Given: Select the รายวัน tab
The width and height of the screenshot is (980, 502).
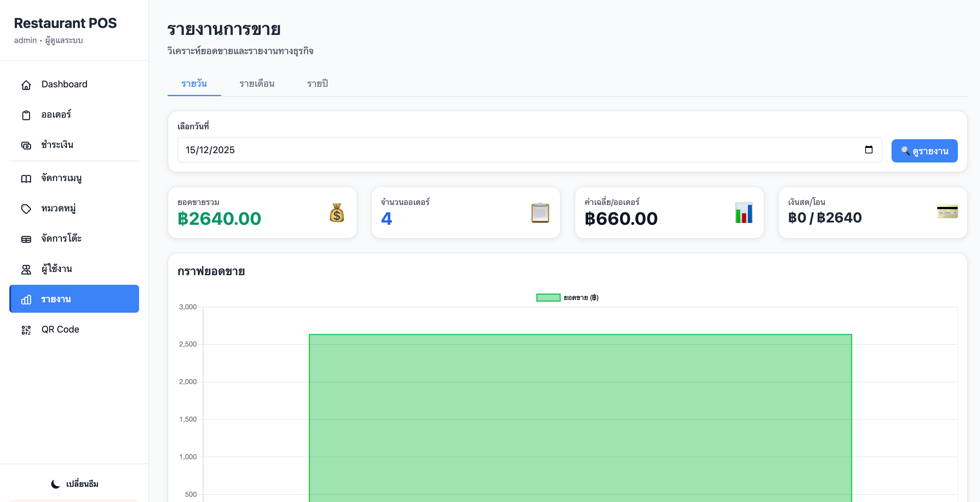Looking at the screenshot, I should (x=194, y=83).
